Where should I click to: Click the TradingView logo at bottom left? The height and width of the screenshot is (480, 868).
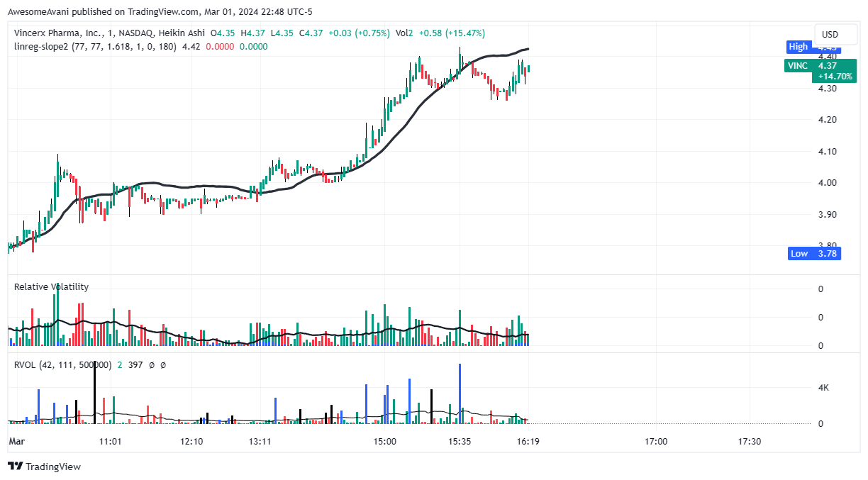44,467
